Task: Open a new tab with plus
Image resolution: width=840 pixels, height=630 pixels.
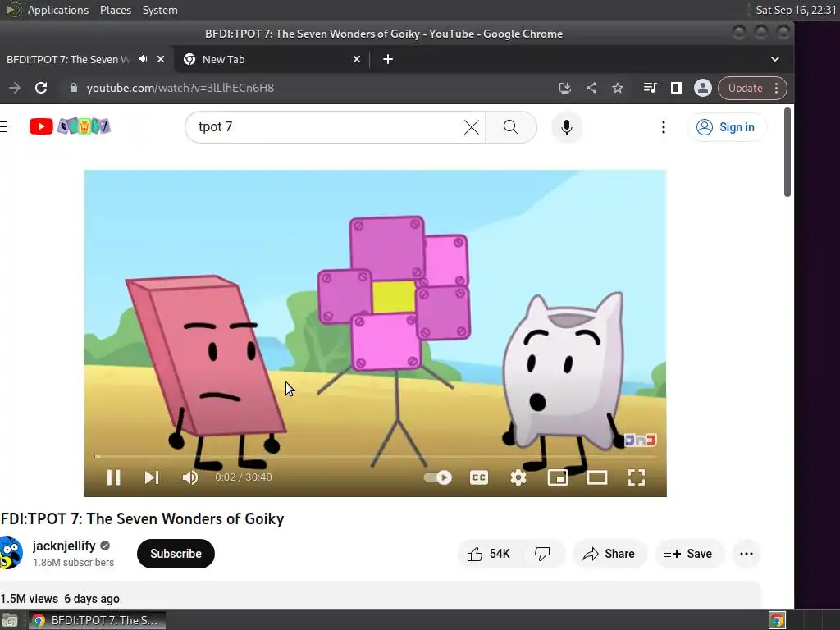Action: (x=388, y=59)
